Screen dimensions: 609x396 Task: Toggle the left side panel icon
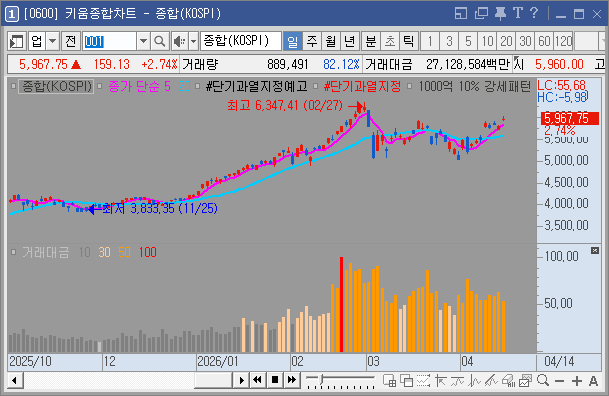(16, 41)
